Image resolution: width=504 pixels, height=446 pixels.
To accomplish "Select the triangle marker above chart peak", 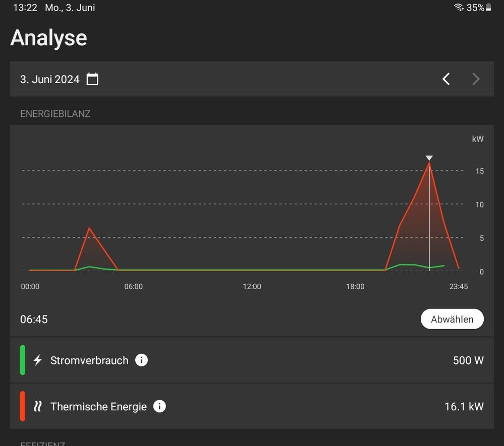I will click(x=429, y=158).
